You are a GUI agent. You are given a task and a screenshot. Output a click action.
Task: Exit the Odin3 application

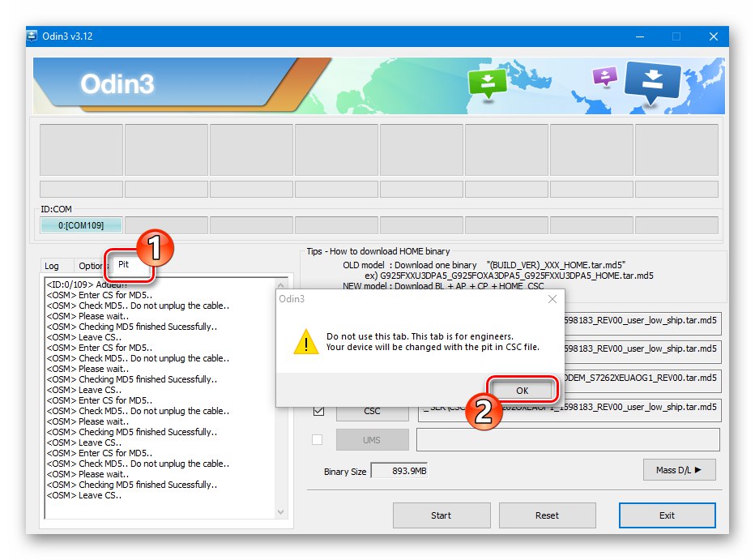pyautogui.click(x=667, y=515)
